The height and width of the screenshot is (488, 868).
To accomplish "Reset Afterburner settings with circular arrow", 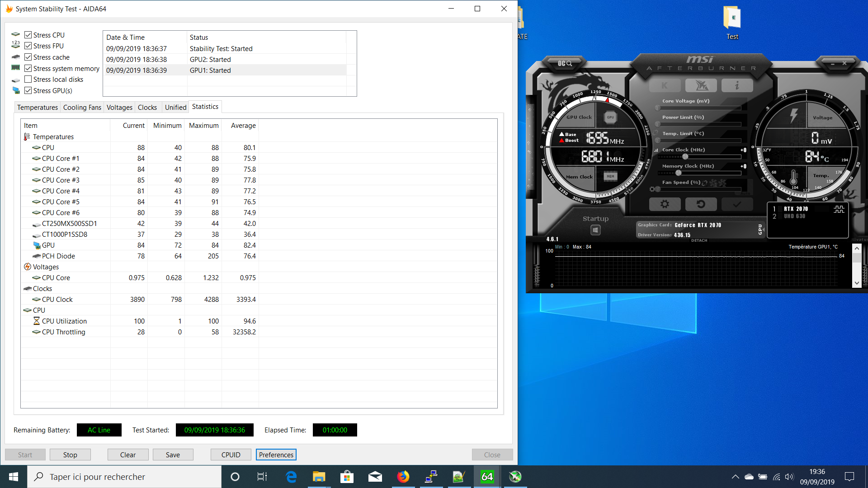I will click(701, 204).
